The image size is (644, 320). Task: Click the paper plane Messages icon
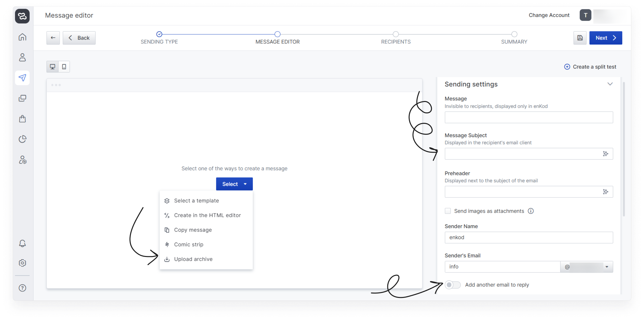22,78
